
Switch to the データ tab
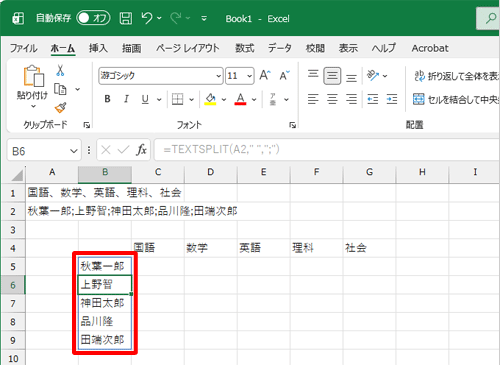[280, 48]
